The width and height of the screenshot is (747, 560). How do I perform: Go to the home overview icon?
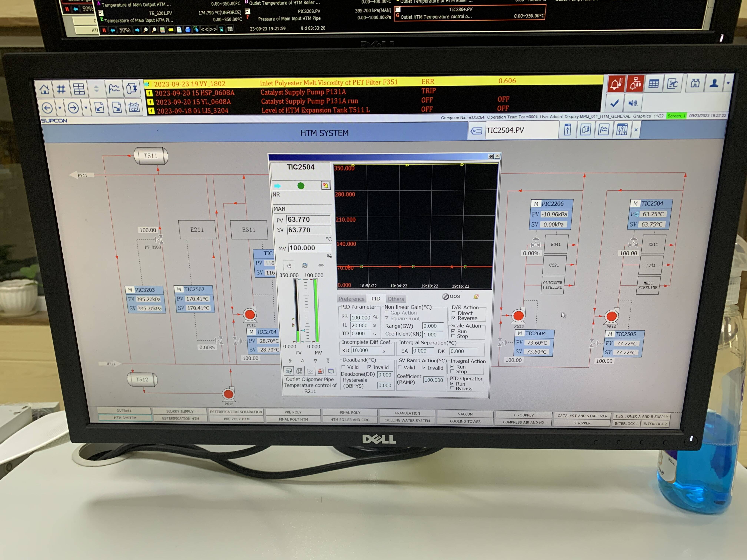pos(44,90)
